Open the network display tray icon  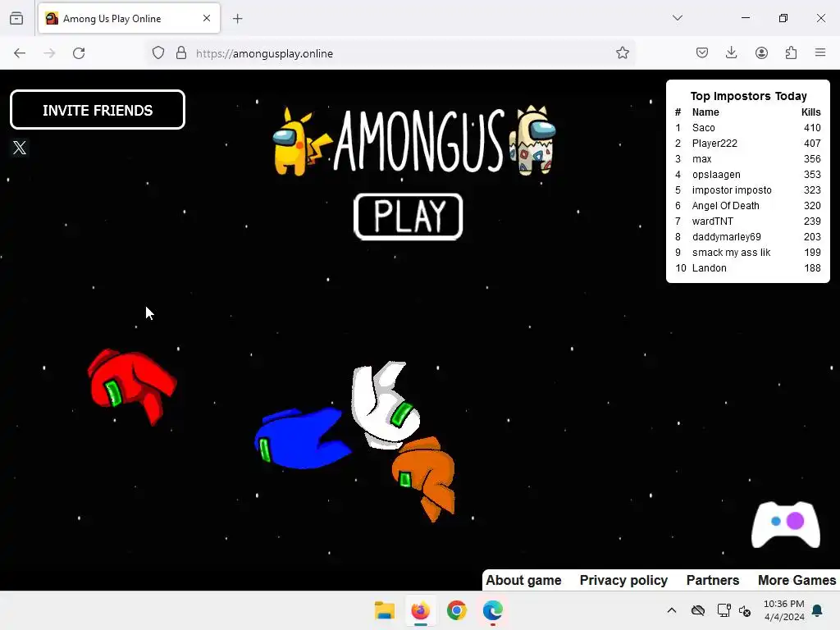(724, 609)
